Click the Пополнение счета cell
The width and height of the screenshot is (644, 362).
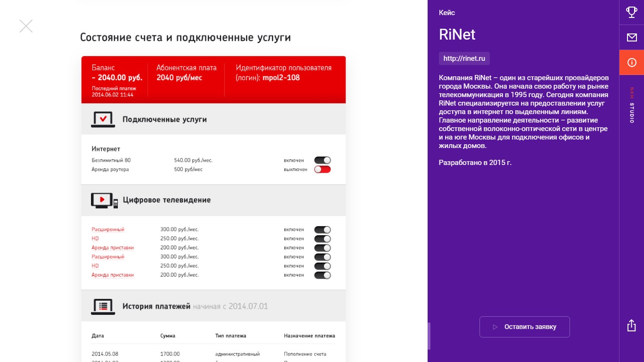(305, 354)
